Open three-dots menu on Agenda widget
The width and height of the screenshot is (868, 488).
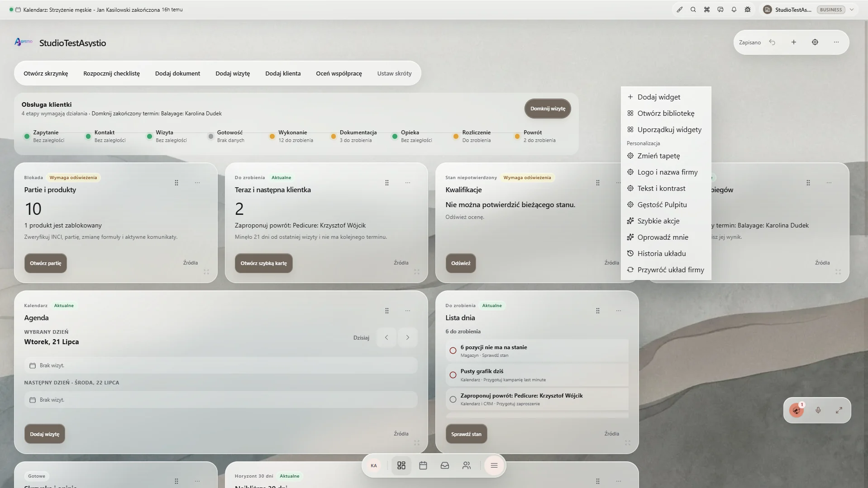pos(407,311)
